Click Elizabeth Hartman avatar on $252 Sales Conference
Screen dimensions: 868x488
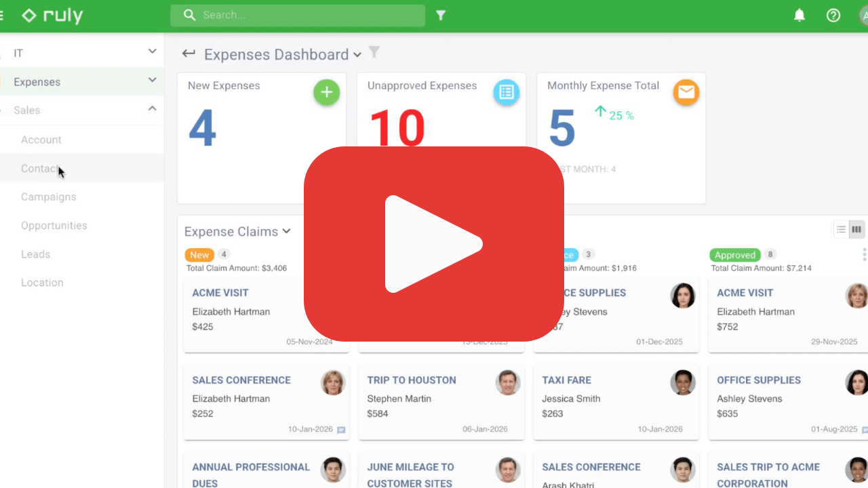[x=333, y=383]
